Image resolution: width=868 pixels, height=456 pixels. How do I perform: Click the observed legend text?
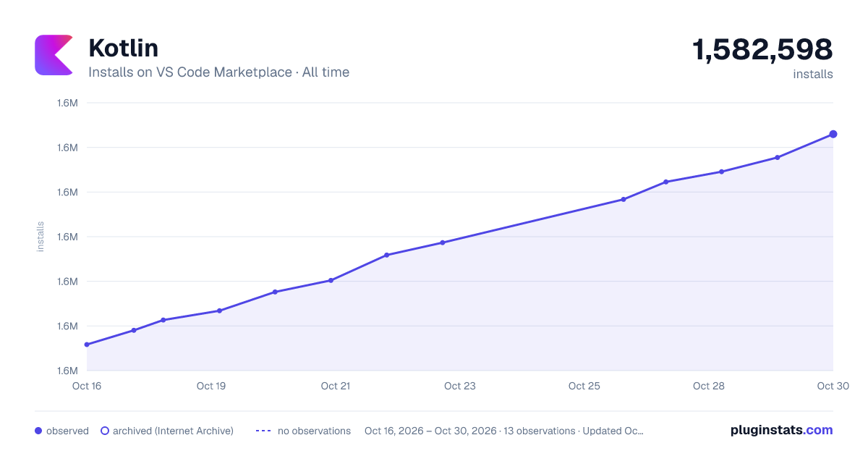[x=67, y=431]
